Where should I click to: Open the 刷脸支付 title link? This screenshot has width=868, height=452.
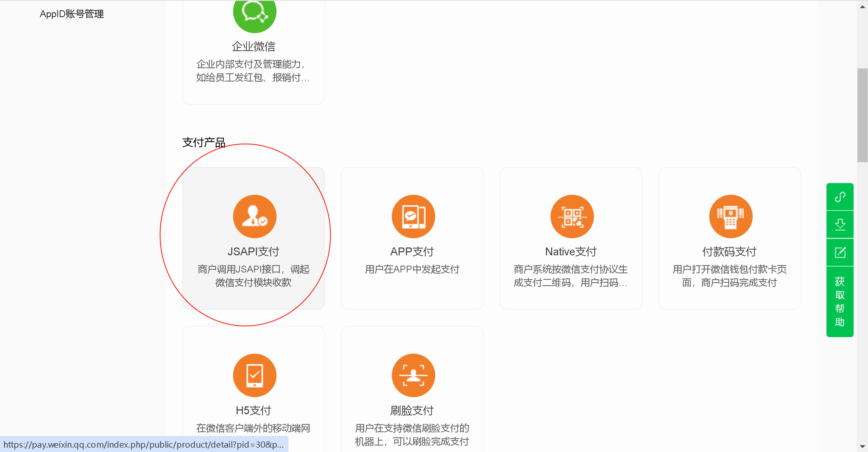412,410
